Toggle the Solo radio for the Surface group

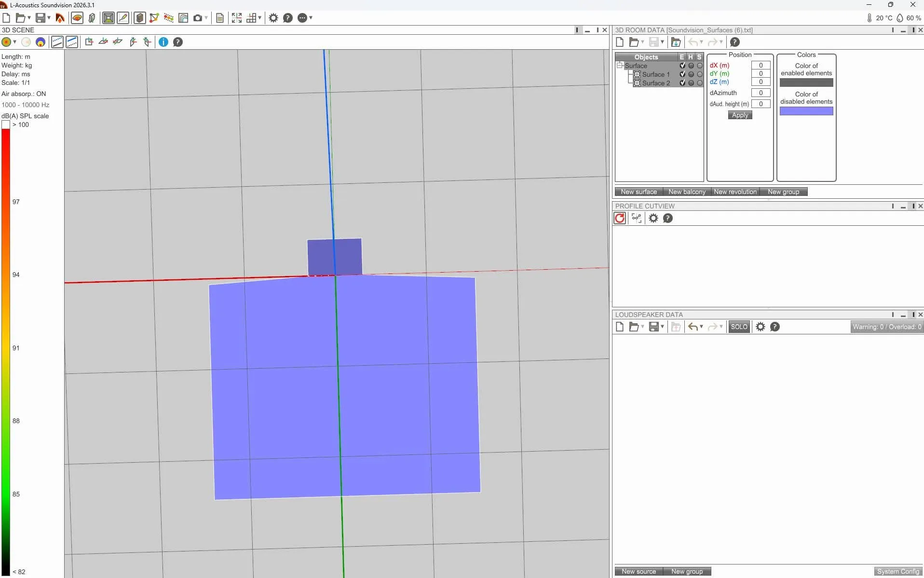tap(700, 66)
